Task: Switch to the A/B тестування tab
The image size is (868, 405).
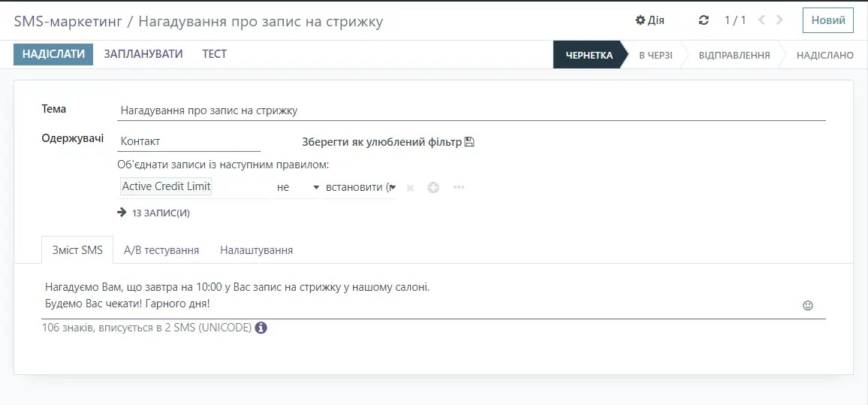Action: click(161, 250)
